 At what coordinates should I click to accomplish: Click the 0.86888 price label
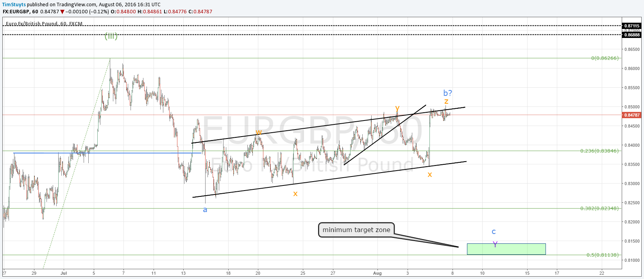[x=632, y=35]
